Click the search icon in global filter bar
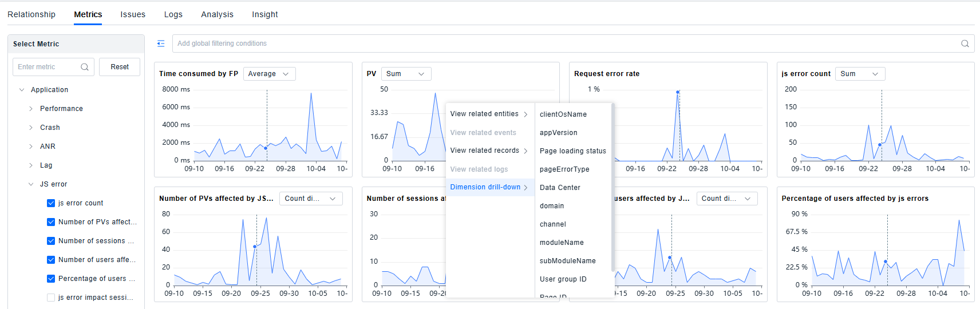Screen dimensions: 980x309 965,43
